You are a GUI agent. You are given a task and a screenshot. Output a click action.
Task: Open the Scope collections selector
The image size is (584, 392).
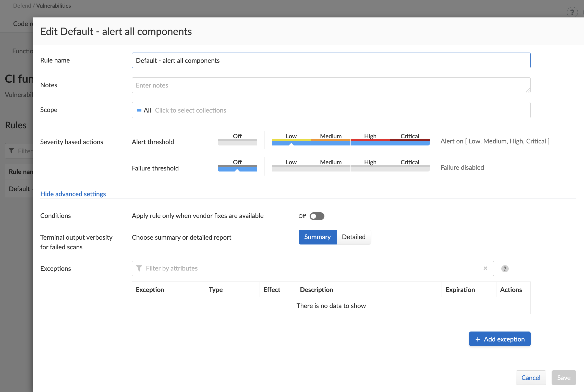[x=331, y=110]
